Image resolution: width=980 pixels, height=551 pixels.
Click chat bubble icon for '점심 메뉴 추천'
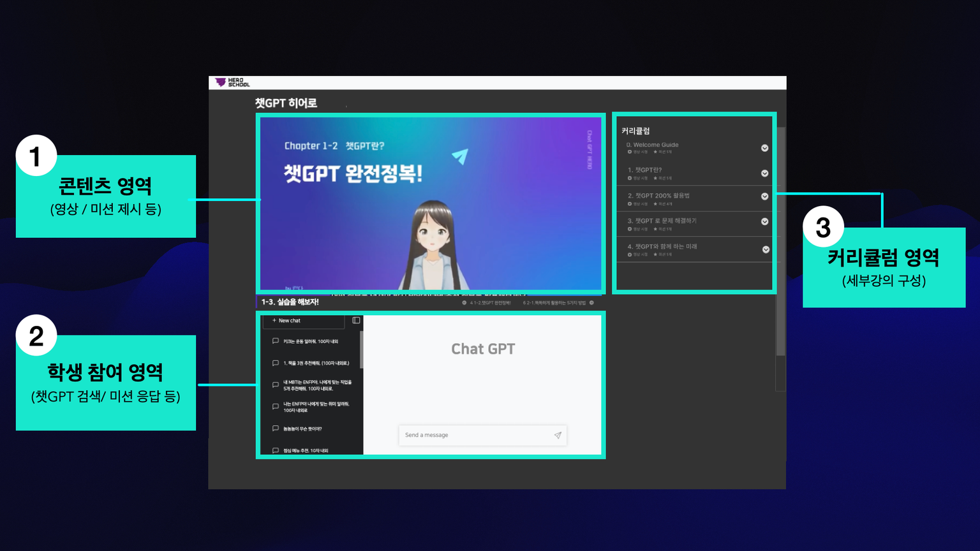[x=276, y=450]
